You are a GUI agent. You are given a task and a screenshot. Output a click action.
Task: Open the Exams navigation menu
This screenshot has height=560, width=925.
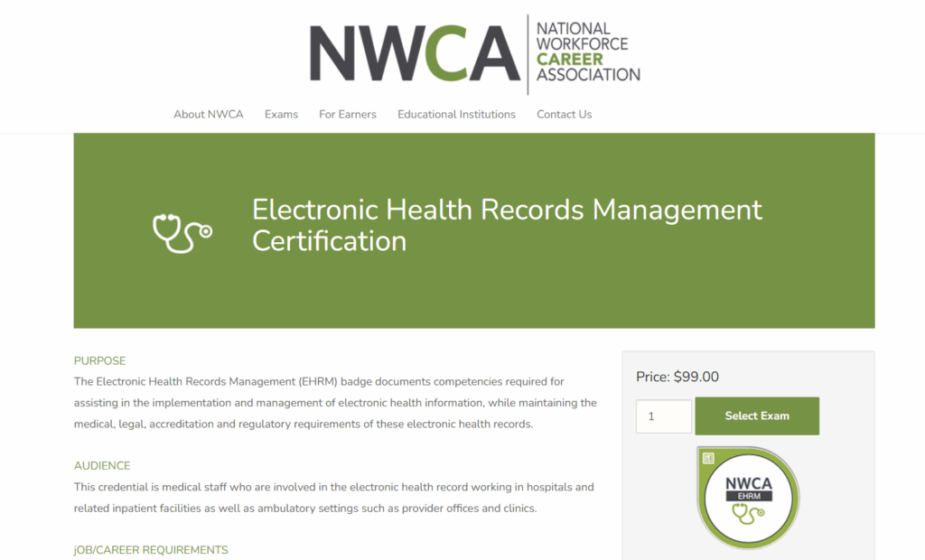[281, 114]
